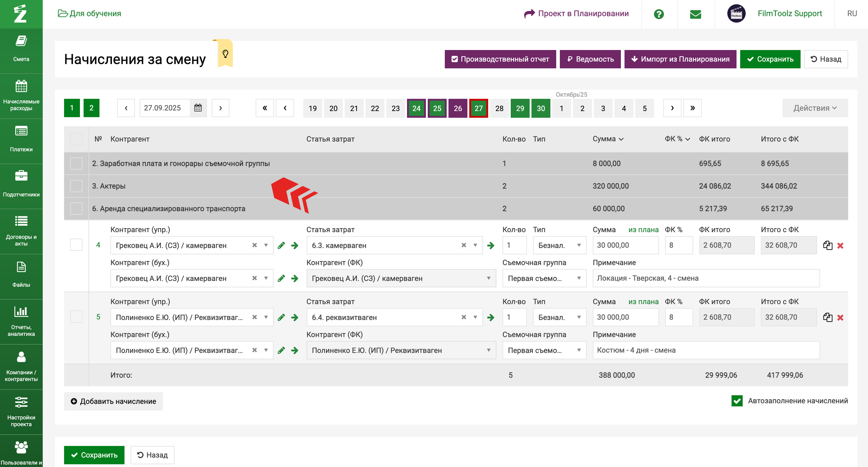This screenshot has width=868, height=467.
Task: Open the help question mark icon
Action: point(658,14)
